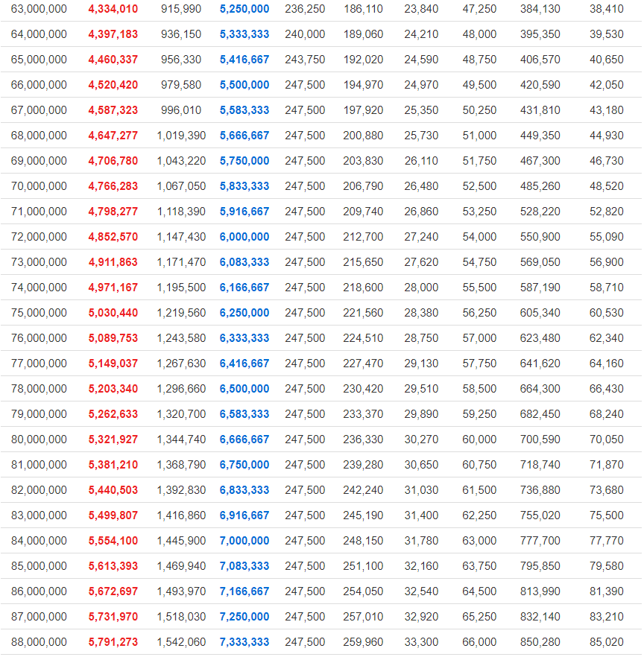Click the cell 1,019,390
This screenshot has width=644, height=657.
[182, 136]
